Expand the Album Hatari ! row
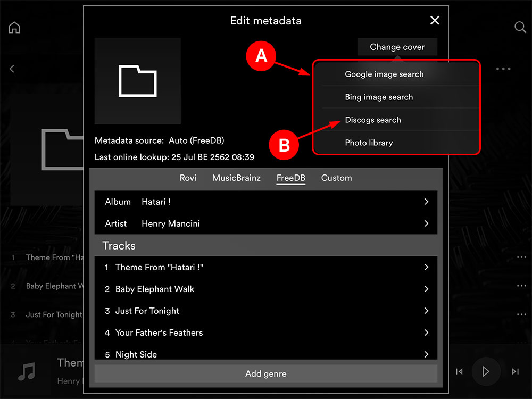532x399 pixels. [266, 202]
